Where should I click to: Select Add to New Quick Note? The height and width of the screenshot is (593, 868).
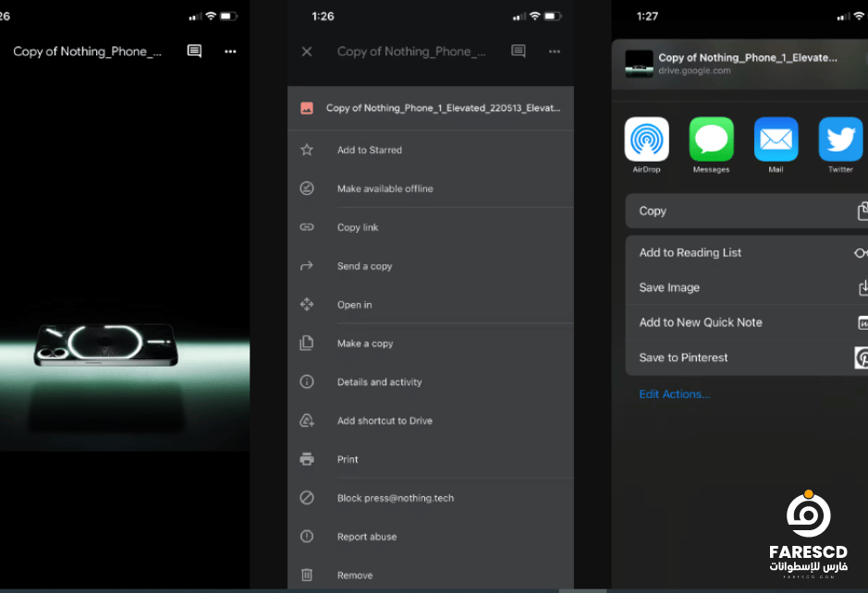pos(747,322)
